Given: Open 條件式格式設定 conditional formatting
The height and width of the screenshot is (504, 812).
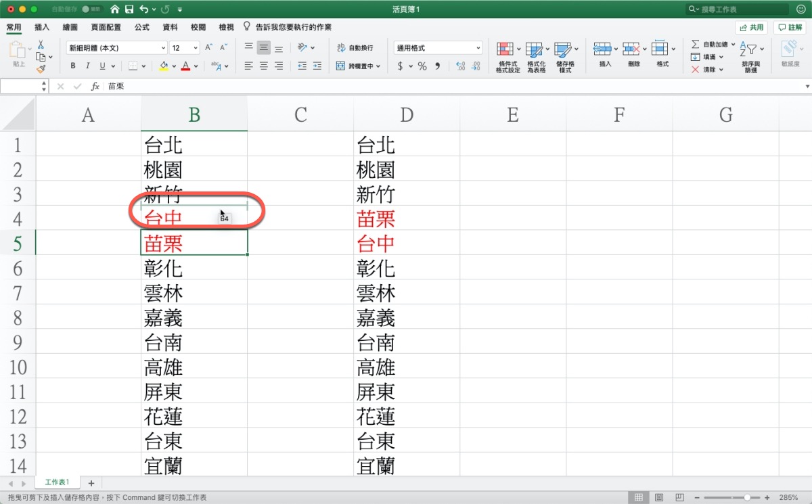Looking at the screenshot, I should point(507,56).
